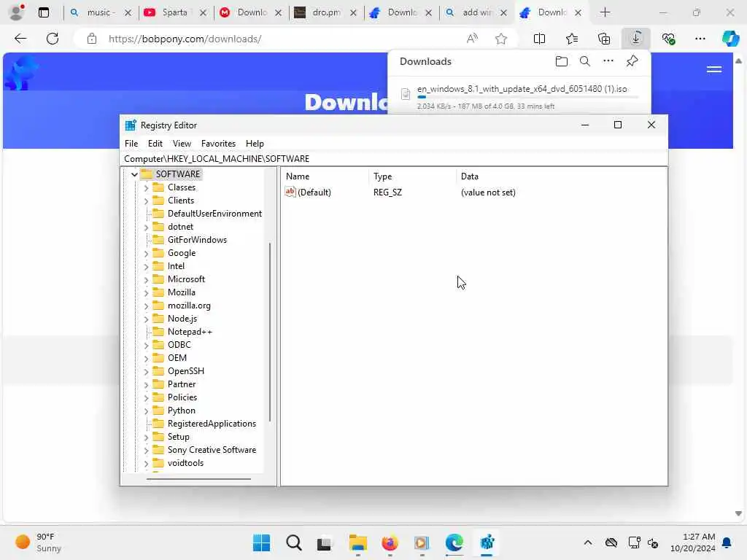747x560 pixels.
Task: Collapse the SOFTWARE key
Action: [x=134, y=174]
